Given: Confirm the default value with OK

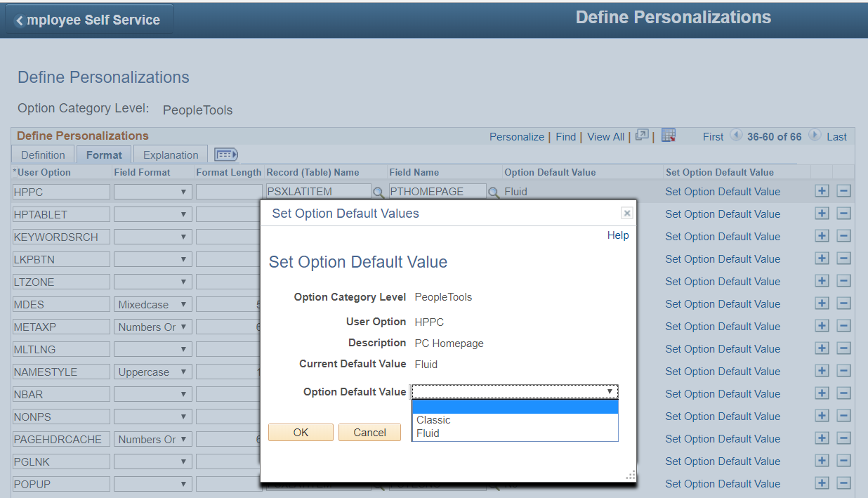Looking at the screenshot, I should (x=301, y=432).
